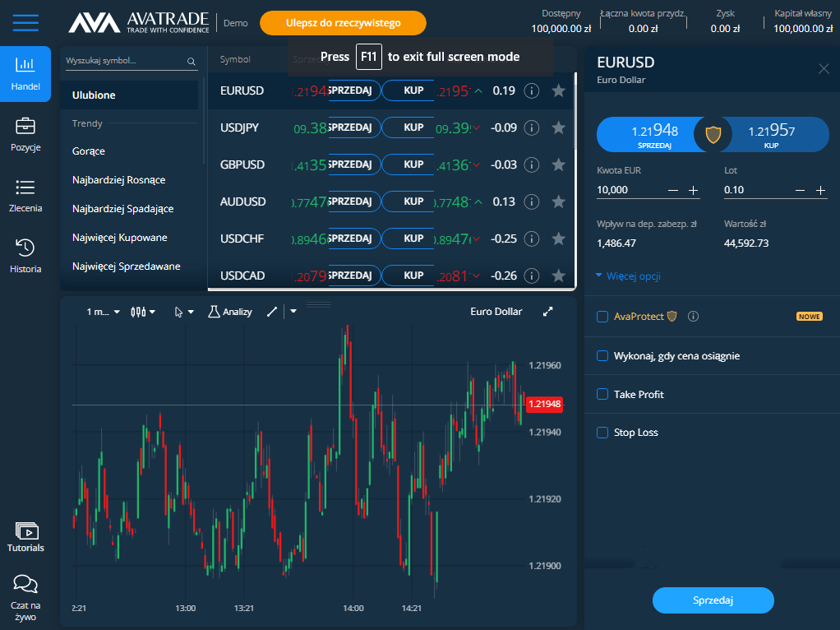Increase Lot size

tap(820, 190)
